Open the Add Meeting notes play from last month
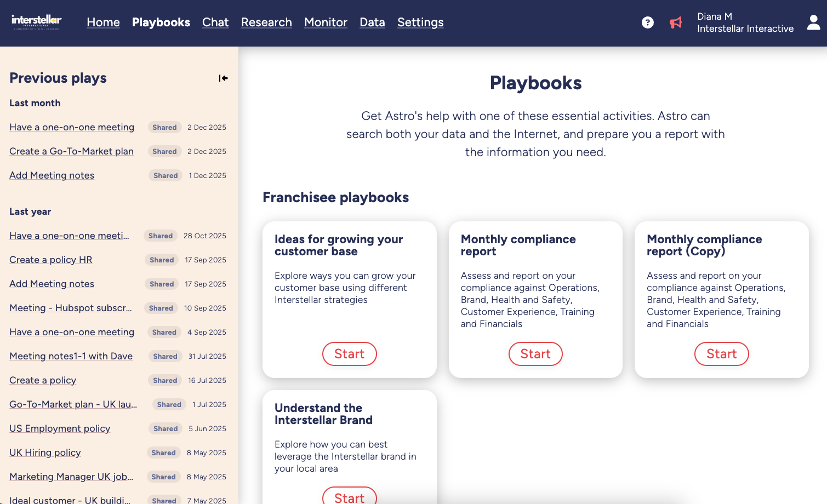The height and width of the screenshot is (504, 827). coord(52,175)
